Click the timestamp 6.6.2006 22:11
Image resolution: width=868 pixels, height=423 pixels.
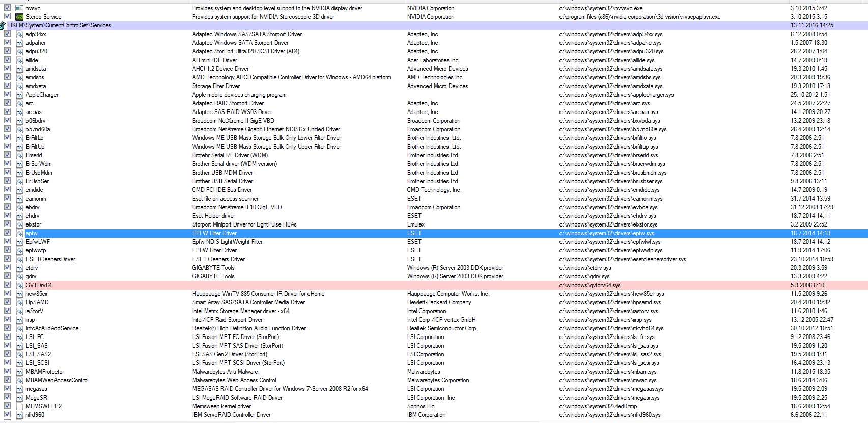(x=809, y=415)
